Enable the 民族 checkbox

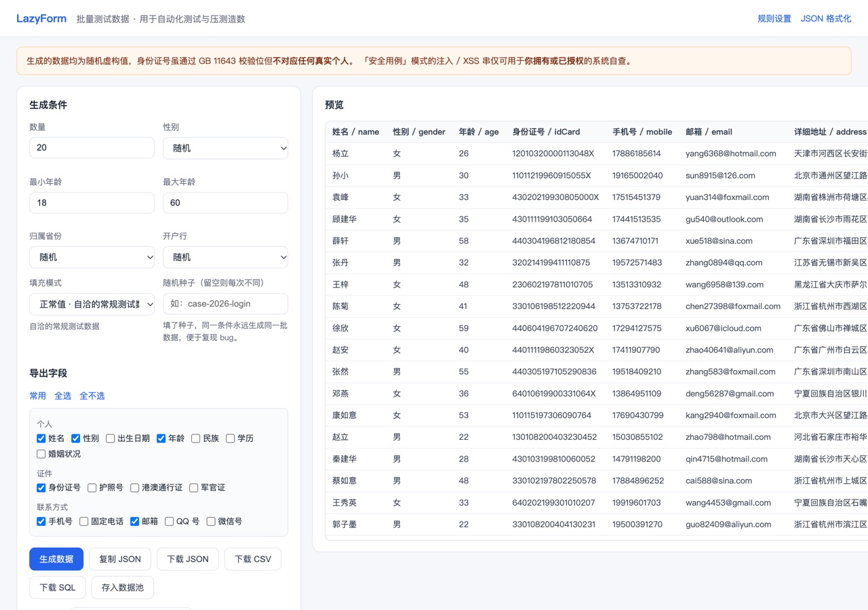pyautogui.click(x=196, y=439)
